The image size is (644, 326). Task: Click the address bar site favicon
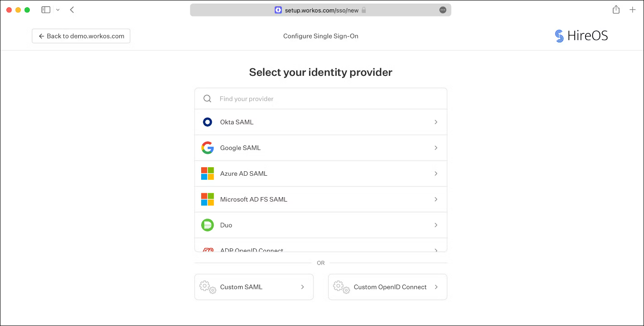click(x=278, y=10)
